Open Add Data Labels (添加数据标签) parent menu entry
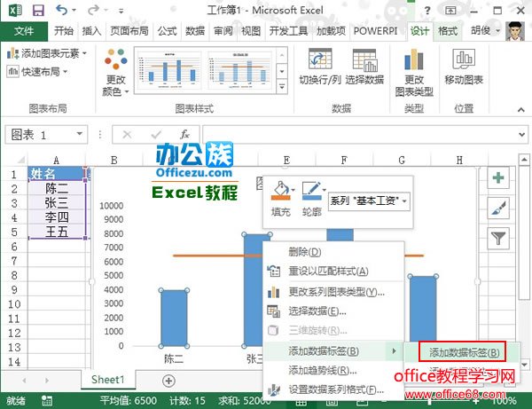This screenshot has width=532, height=409. [334, 351]
